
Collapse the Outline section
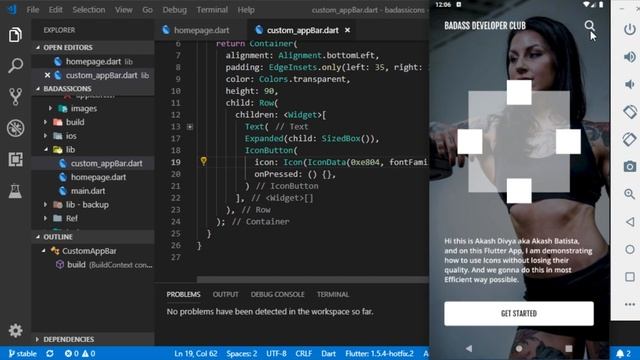(38, 237)
